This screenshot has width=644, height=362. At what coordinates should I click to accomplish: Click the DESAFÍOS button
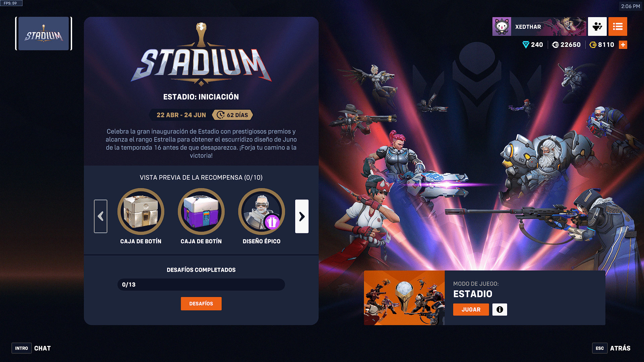(x=201, y=304)
